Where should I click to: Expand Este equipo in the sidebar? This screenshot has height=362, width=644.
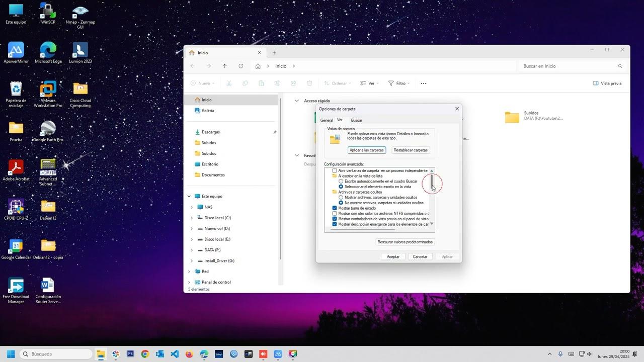[x=189, y=196]
